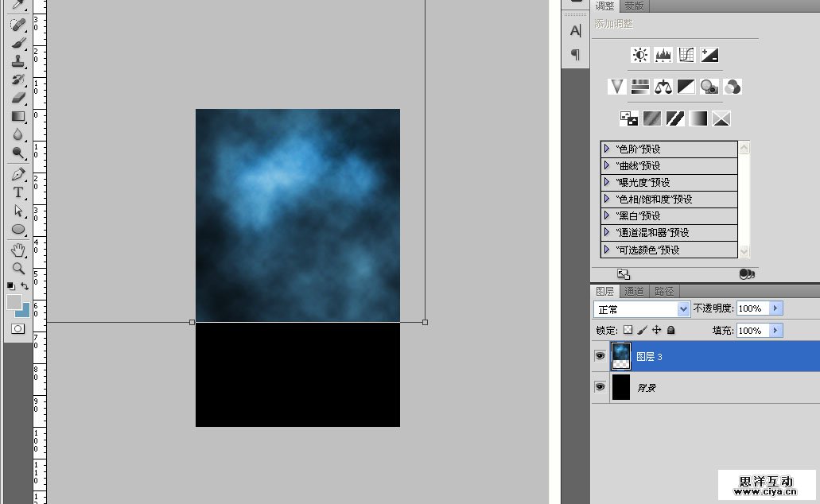Click the foreground color swatch
This screenshot has height=504, width=820.
14,302
